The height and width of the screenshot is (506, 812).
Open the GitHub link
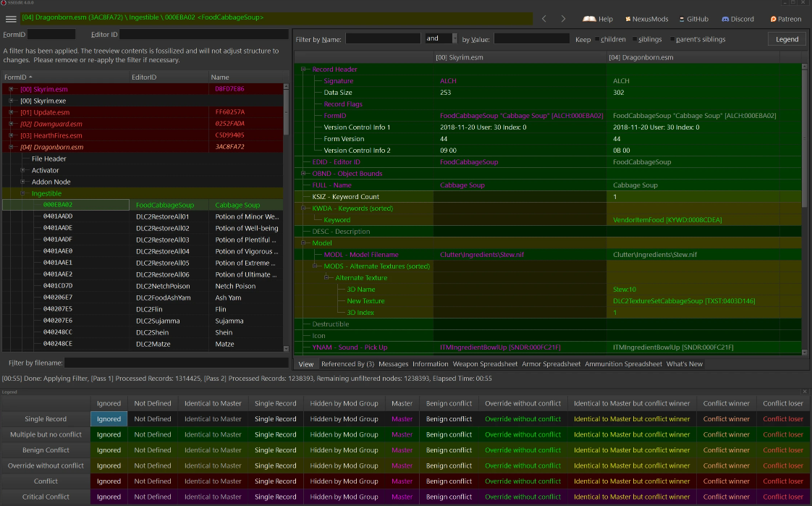coord(694,19)
